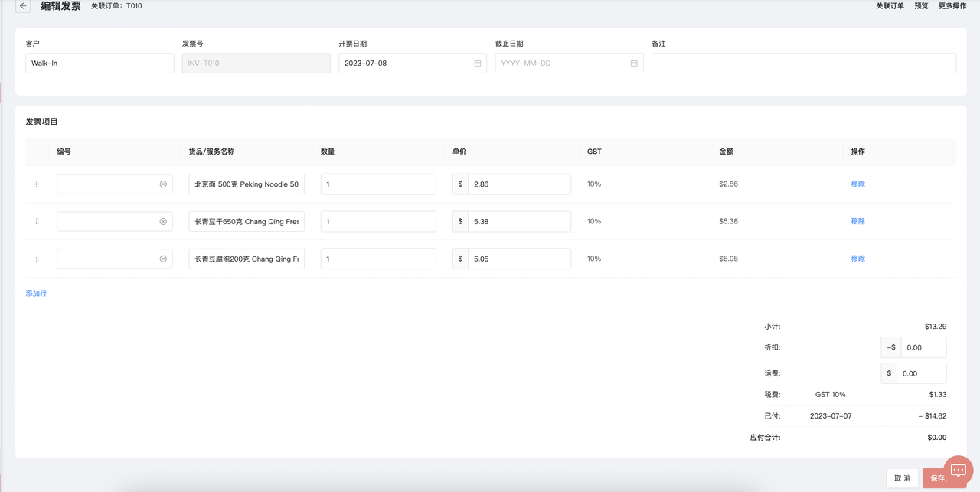This screenshot has width=980, height=492.
Task: Select the disabled INV-T010 invoice number field
Action: pos(256,64)
